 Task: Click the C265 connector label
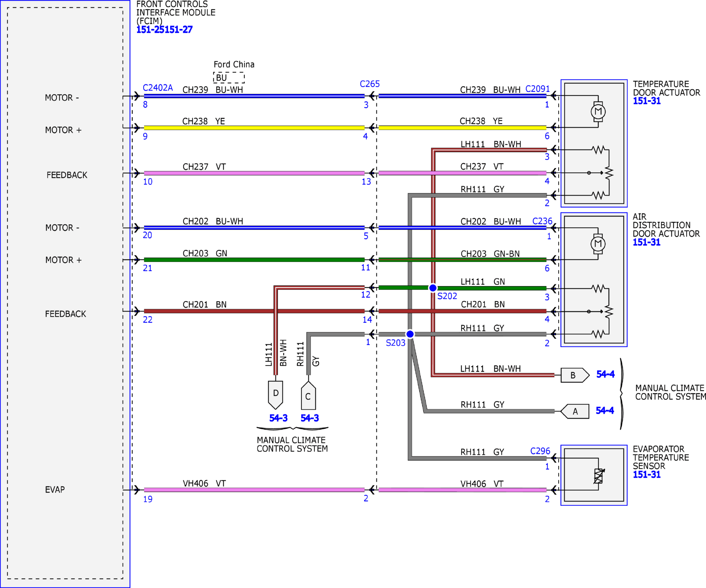[370, 84]
